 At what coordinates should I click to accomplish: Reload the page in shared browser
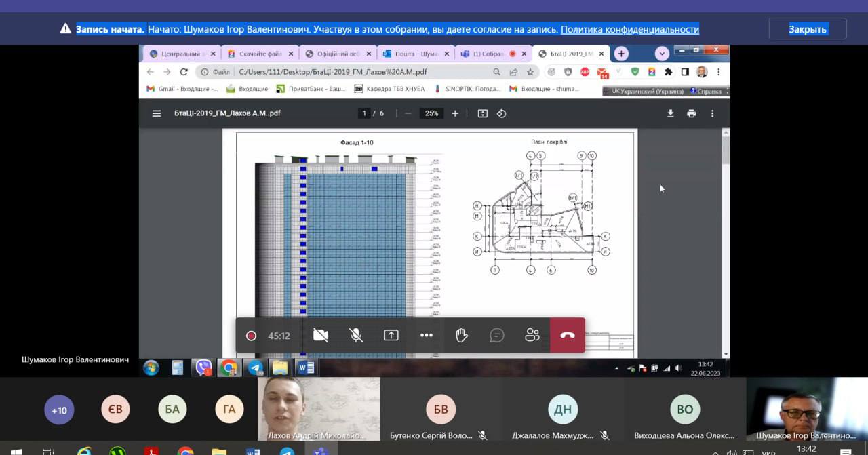point(184,72)
